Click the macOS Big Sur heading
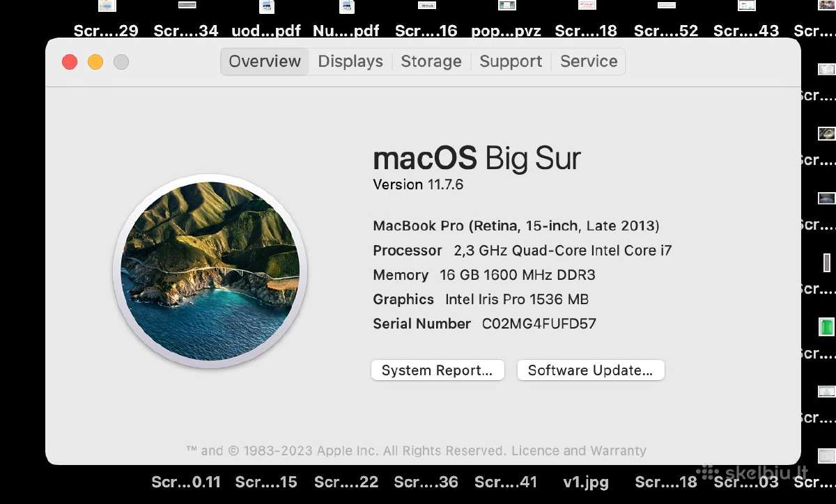This screenshot has height=504, width=836. [x=477, y=159]
